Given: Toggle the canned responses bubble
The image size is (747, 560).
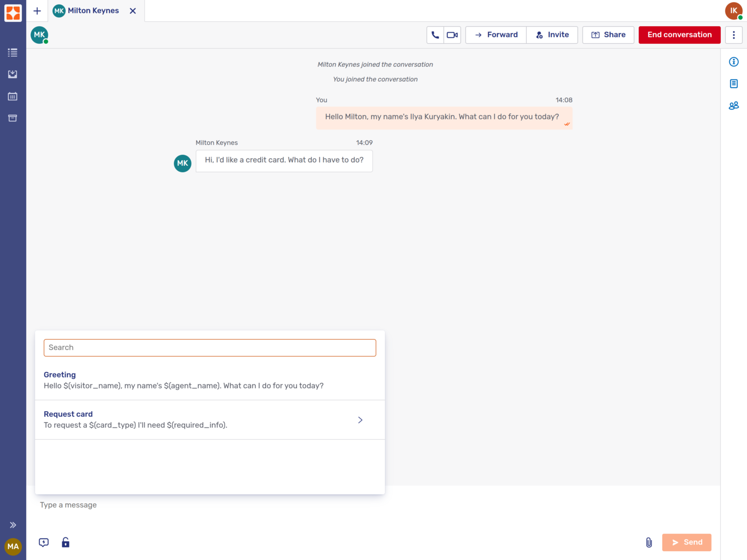Looking at the screenshot, I should click(43, 542).
